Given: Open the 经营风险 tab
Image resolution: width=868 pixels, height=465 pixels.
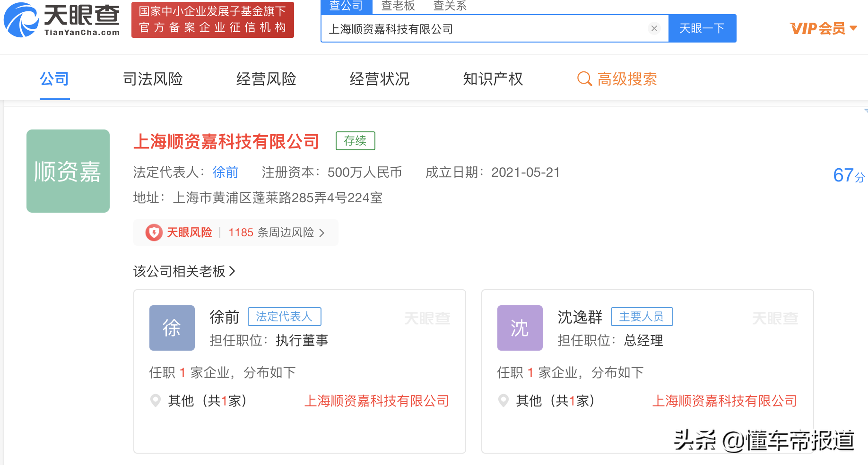Looking at the screenshot, I should (x=266, y=79).
